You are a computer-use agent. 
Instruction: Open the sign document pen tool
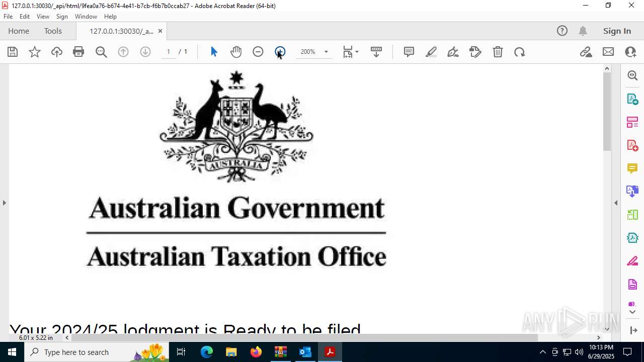coord(453,52)
